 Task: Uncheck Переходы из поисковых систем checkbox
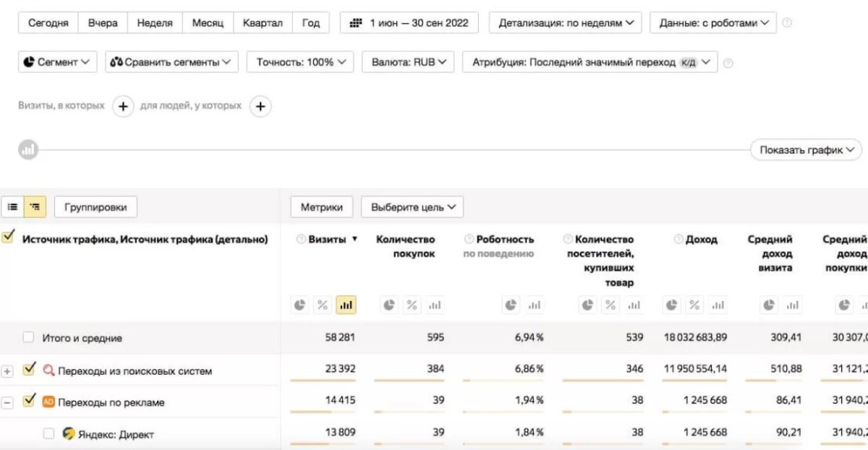click(29, 369)
